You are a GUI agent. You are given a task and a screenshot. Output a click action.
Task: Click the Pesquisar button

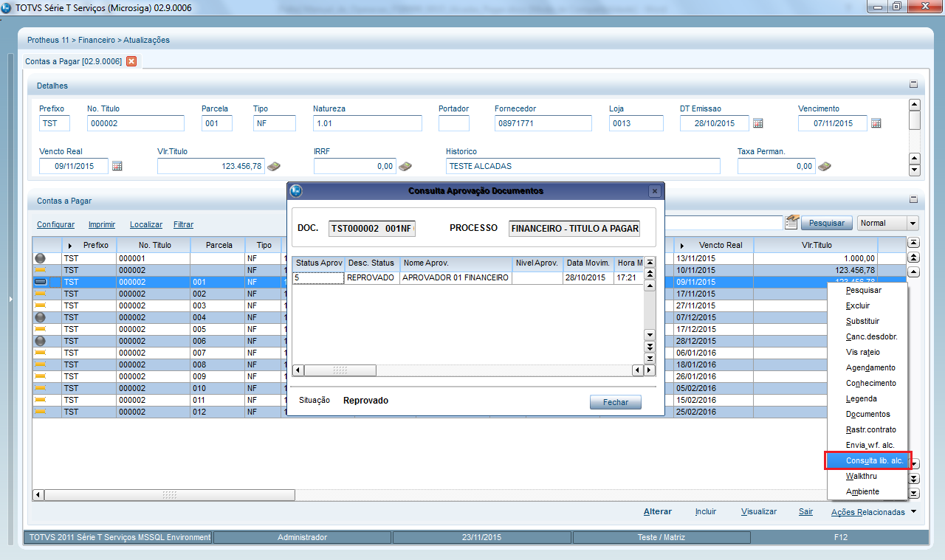(827, 223)
